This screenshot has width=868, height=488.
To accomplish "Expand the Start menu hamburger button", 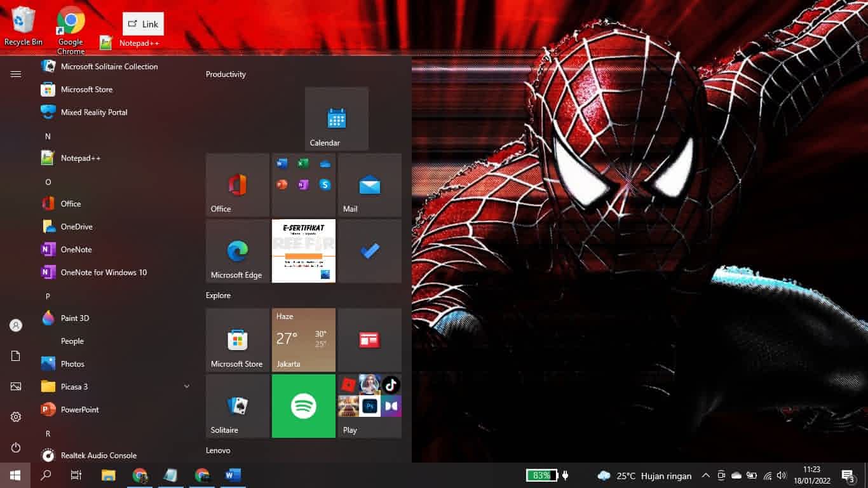I will 16,74.
